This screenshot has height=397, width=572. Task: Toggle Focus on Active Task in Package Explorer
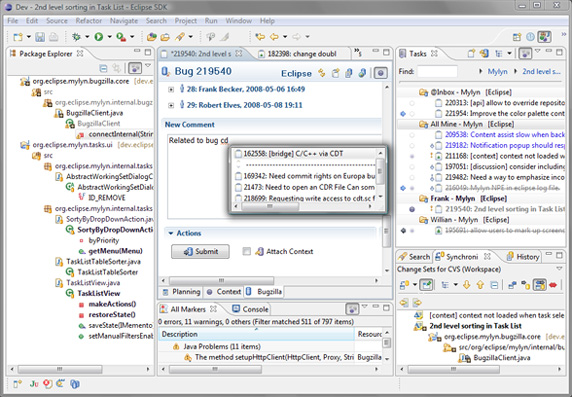[x=135, y=68]
